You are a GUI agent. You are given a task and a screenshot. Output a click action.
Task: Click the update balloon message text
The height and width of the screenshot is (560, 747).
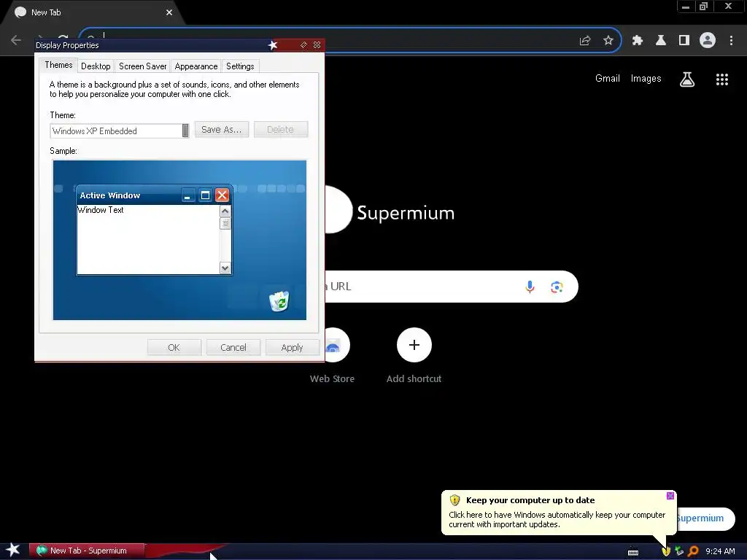pos(557,519)
